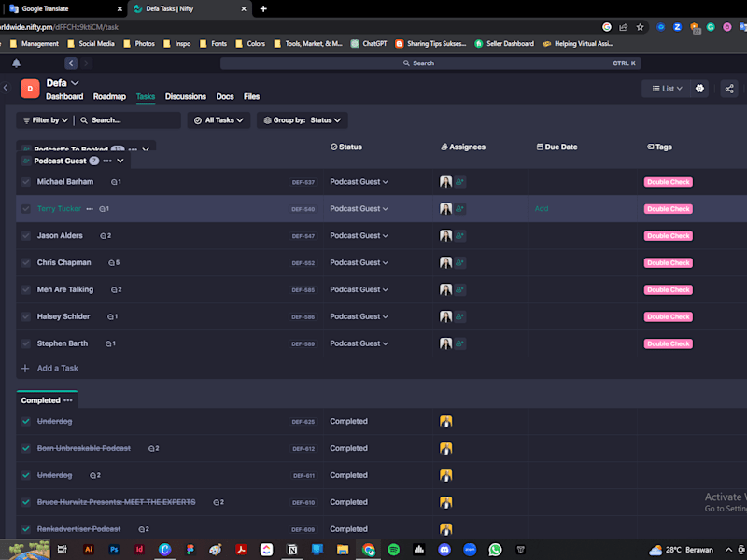Check off Chris Chapman task

coord(26,263)
